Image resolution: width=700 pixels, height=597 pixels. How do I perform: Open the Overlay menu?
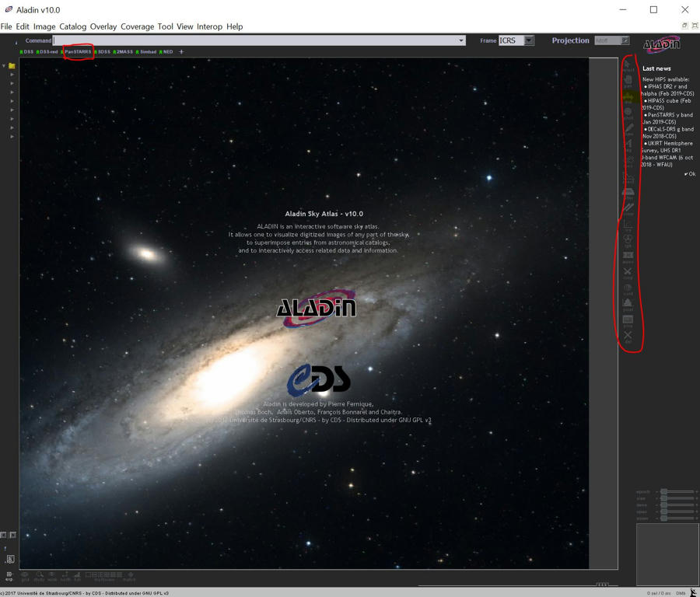(x=103, y=26)
